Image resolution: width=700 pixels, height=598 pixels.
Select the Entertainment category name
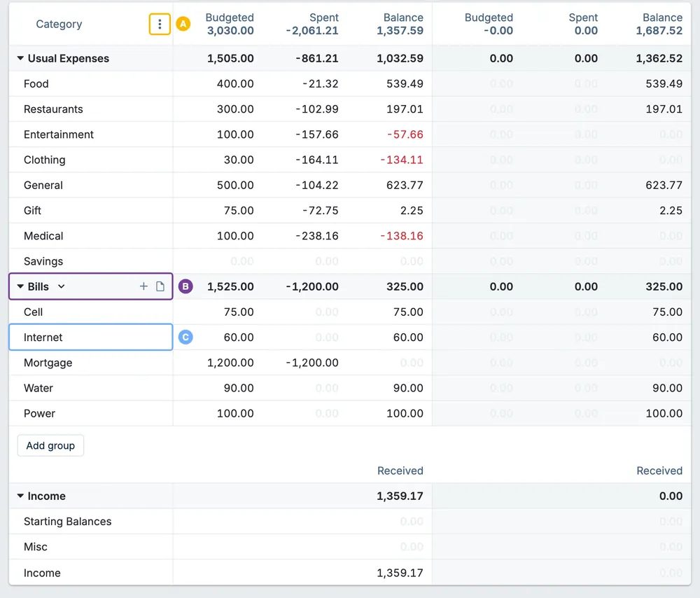(x=59, y=134)
